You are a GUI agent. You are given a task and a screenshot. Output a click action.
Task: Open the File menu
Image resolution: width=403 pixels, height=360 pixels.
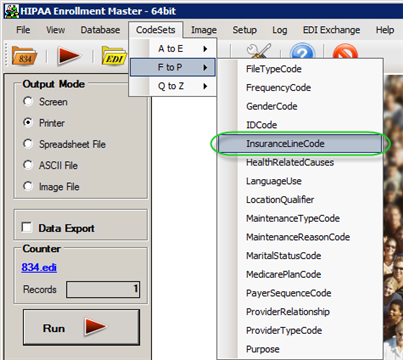[x=23, y=30]
